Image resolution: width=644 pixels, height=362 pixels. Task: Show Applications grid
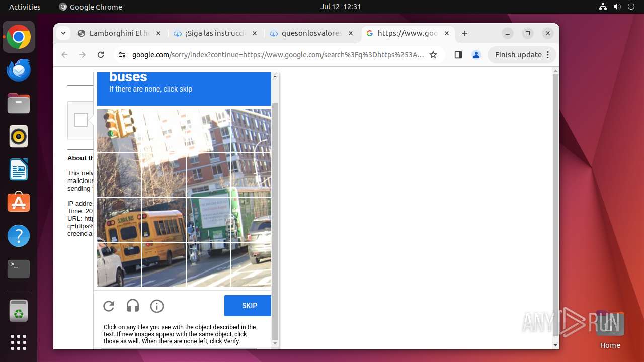click(19, 342)
